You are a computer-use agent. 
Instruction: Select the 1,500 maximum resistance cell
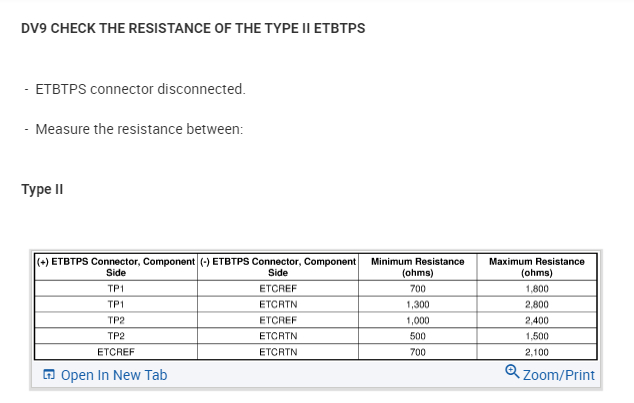537,336
